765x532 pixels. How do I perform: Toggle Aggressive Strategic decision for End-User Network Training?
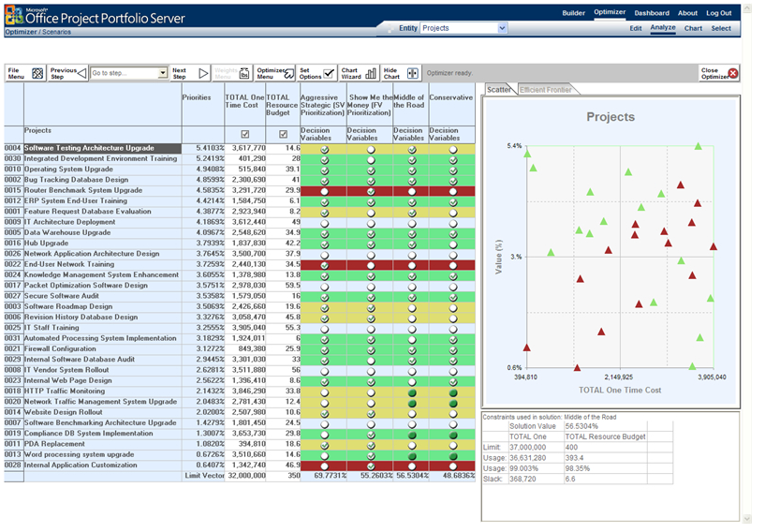324,265
